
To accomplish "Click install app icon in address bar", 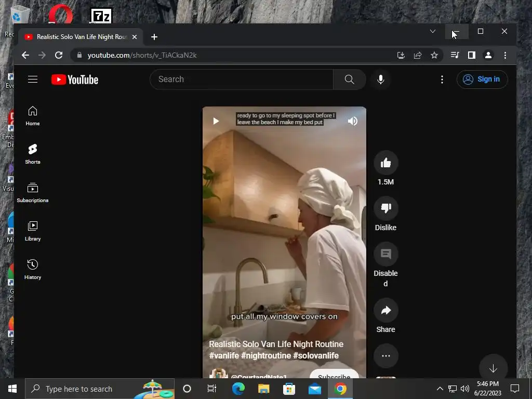I will tap(401, 55).
